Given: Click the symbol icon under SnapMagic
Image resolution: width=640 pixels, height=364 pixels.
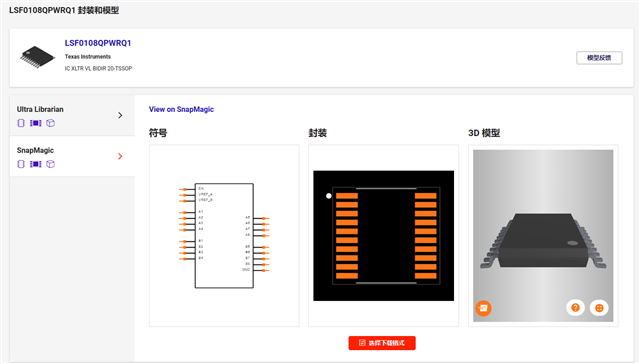Looking at the screenshot, I should (21, 164).
